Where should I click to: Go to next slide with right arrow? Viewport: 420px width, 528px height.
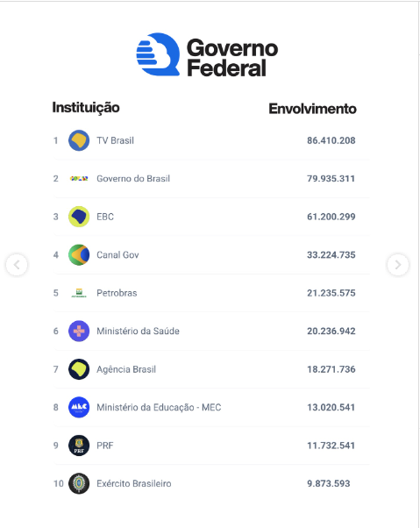tap(398, 265)
